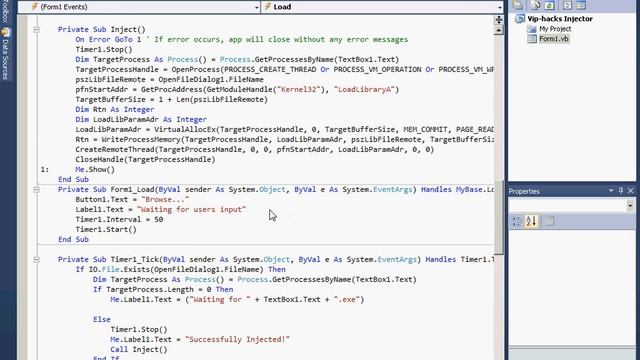Viewport: 640px width, 360px height.
Task: Open Properties from Solution Explorer toolbar
Action: tap(518, 5)
